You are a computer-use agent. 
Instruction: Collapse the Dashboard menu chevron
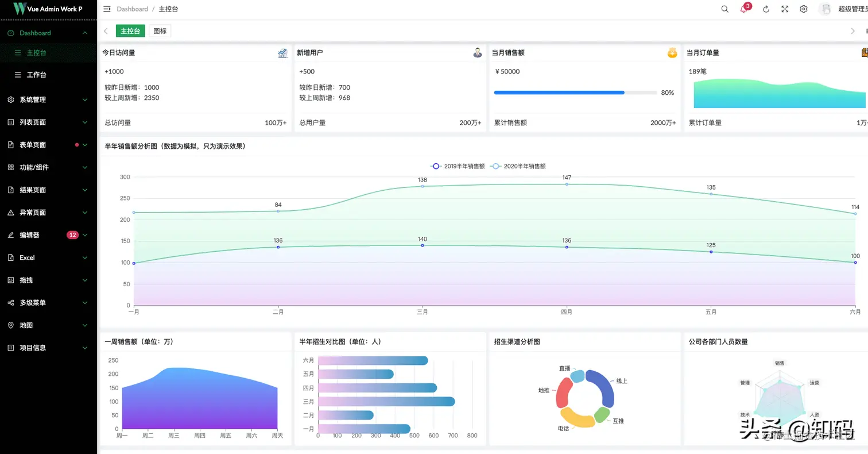tap(85, 33)
